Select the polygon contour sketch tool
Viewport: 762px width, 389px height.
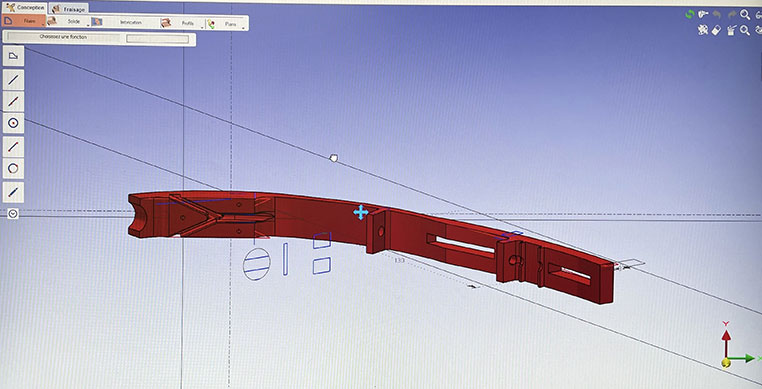click(13, 56)
